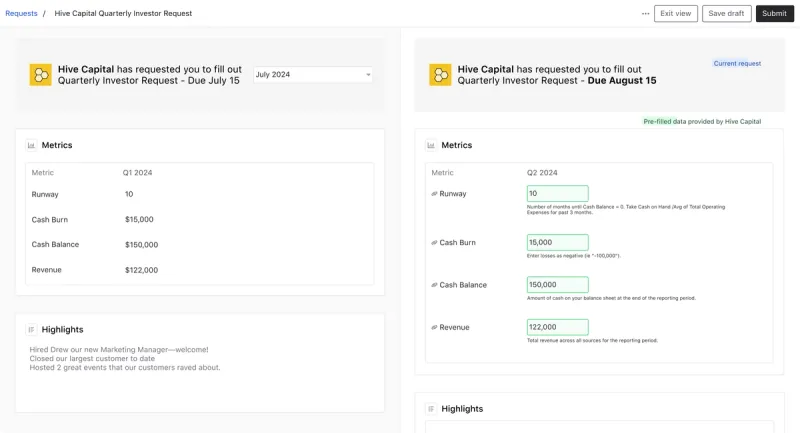Select the Q1 Runway value 10
Image resolution: width=800 pixels, height=433 pixels.
[129, 194]
